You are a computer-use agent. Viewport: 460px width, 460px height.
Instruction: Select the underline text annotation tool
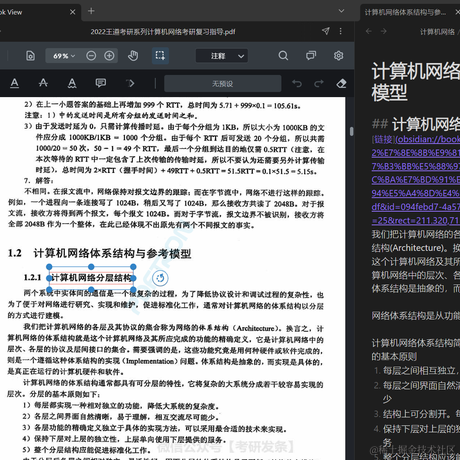(x=15, y=83)
